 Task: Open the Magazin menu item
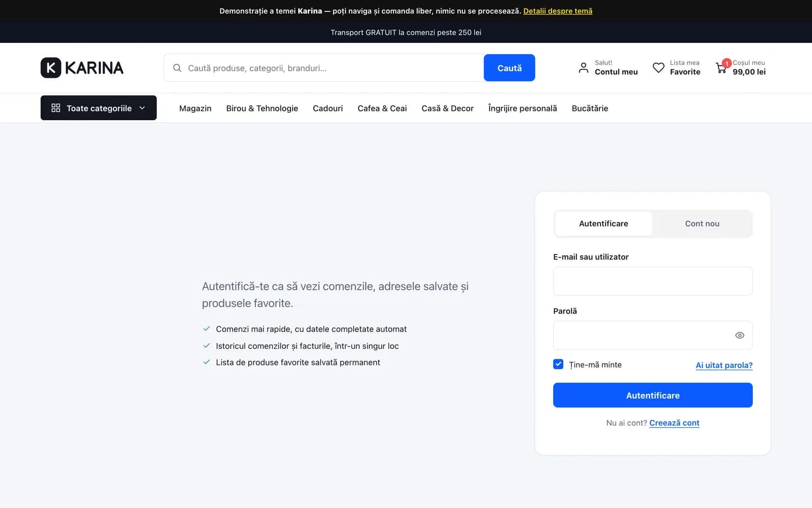tap(195, 108)
